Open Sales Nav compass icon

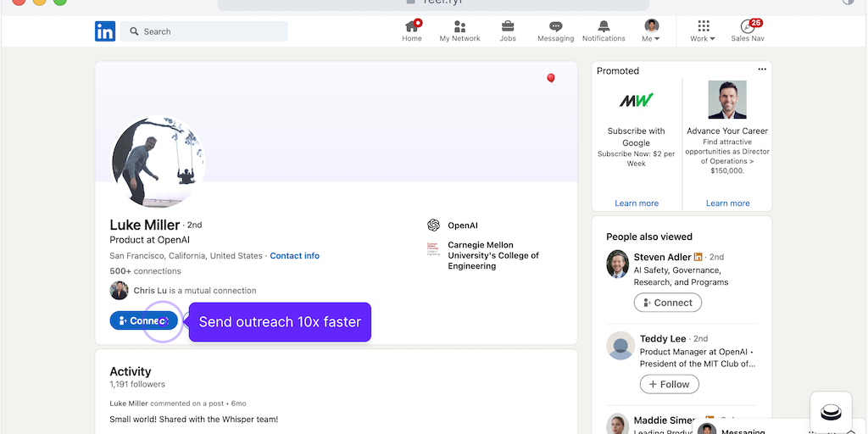coord(747,26)
